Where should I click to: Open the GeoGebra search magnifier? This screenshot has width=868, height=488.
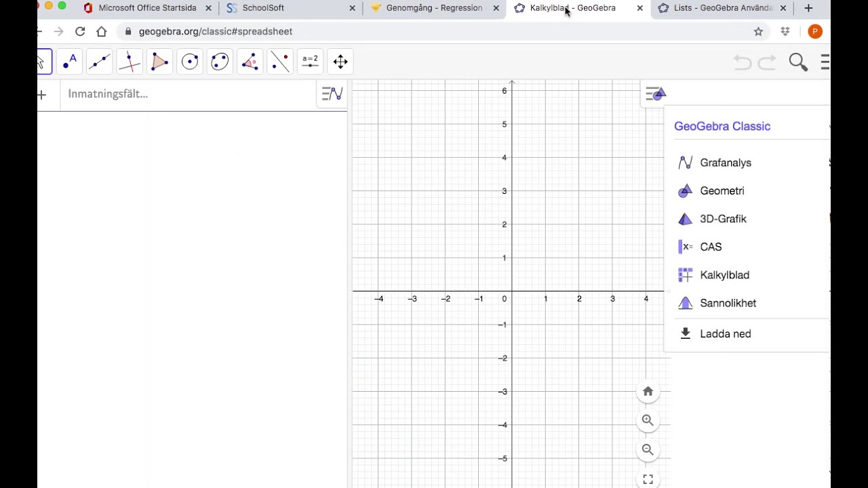798,62
